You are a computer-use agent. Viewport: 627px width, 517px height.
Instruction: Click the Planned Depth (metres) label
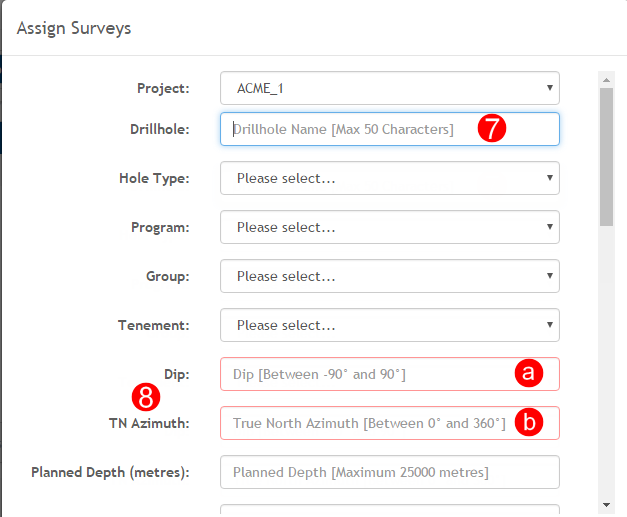(x=110, y=472)
